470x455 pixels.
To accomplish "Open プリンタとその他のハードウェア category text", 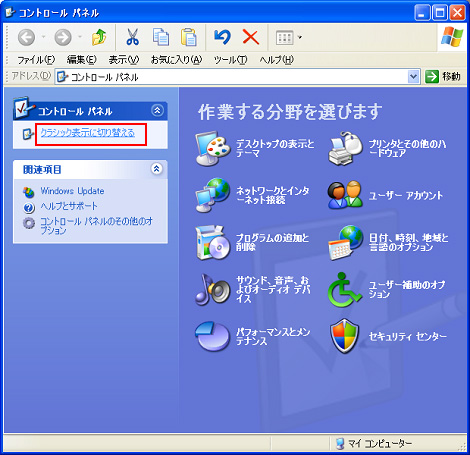I will 407,148.
